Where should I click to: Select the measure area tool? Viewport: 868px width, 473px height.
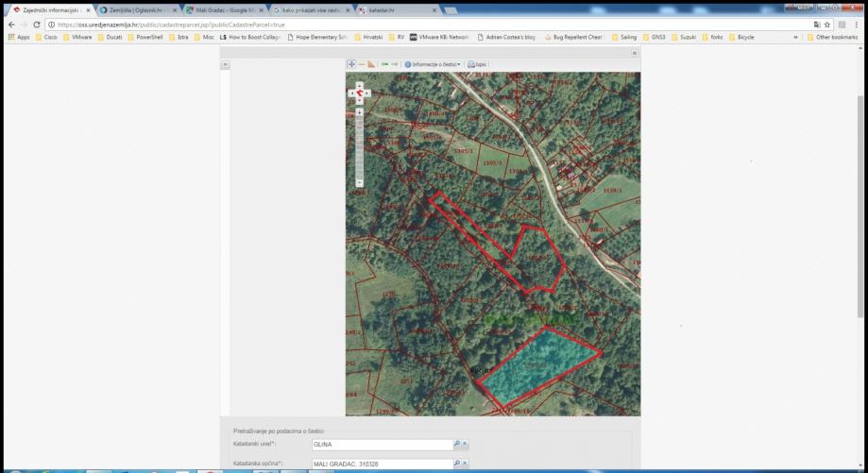pos(372,64)
